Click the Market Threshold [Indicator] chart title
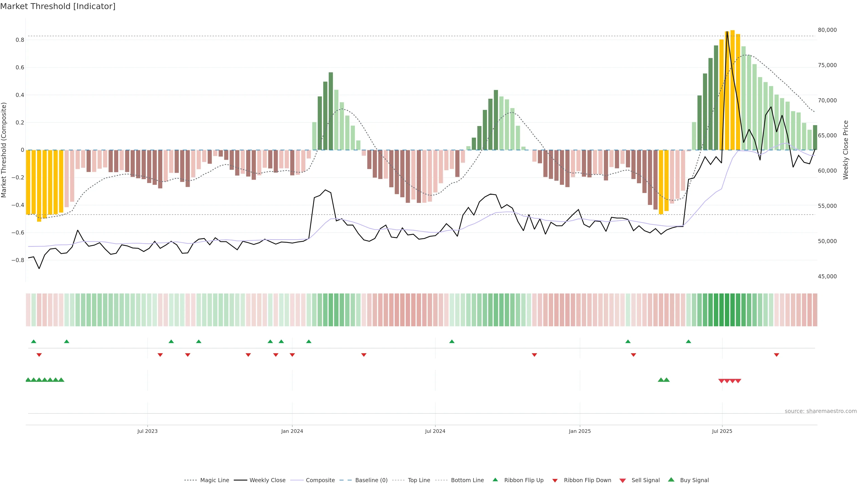This screenshot has width=868, height=488. [x=58, y=6]
